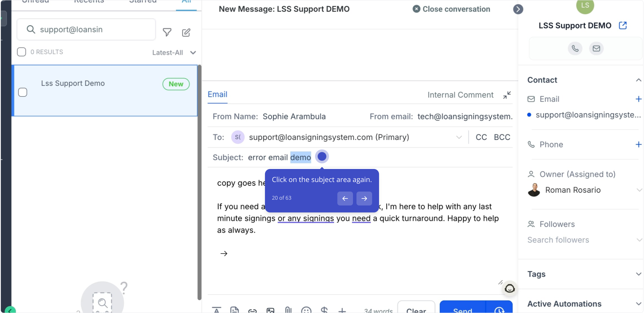644x313 pixels.
Task: Open the Owner Roman Rosario dropdown
Action: point(639,190)
